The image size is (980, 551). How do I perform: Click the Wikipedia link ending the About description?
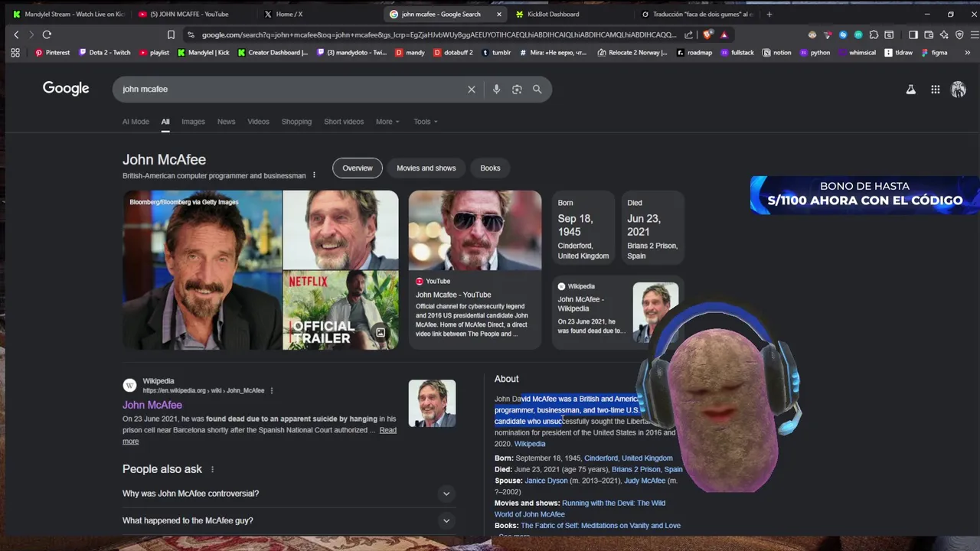[x=530, y=444]
